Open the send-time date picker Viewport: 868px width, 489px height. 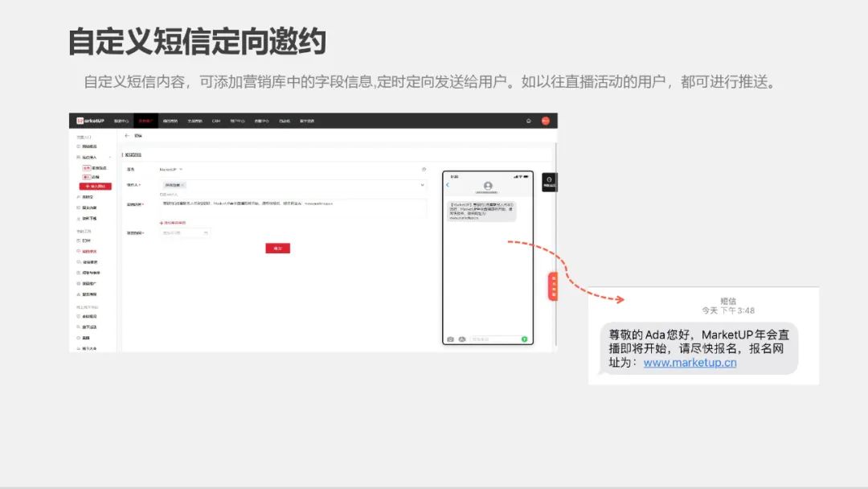pos(185,233)
